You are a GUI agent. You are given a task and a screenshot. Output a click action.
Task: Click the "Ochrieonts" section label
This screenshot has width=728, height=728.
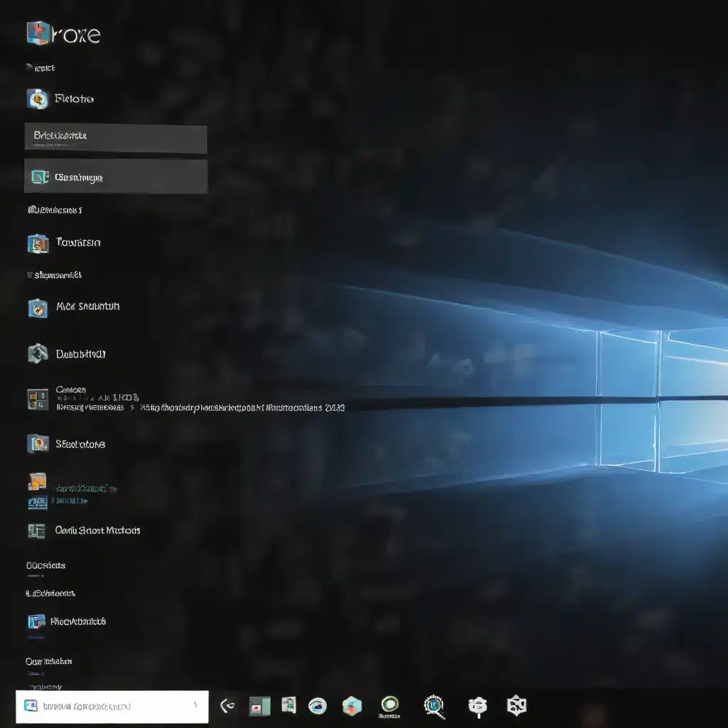pos(50,594)
